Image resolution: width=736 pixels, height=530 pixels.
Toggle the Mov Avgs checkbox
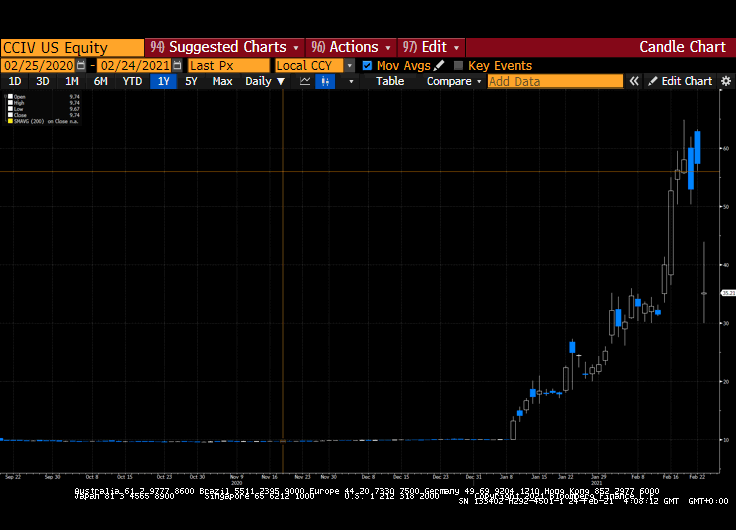pos(367,66)
